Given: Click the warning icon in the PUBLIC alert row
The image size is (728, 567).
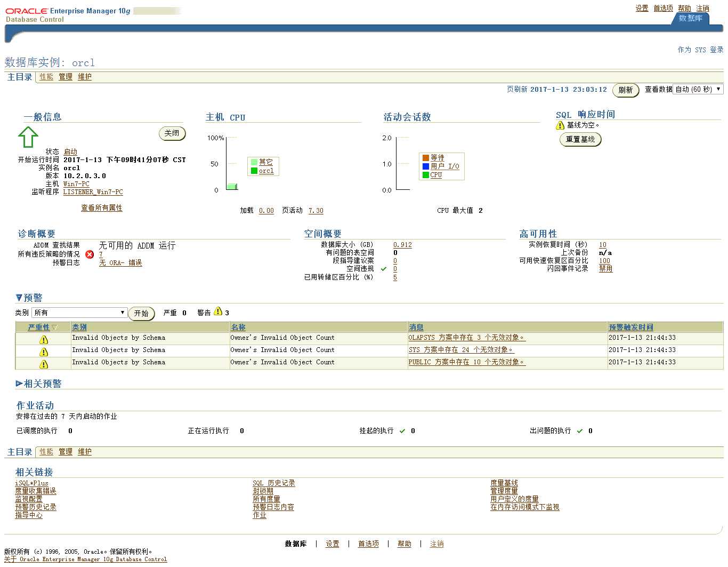Looking at the screenshot, I should (x=44, y=364).
